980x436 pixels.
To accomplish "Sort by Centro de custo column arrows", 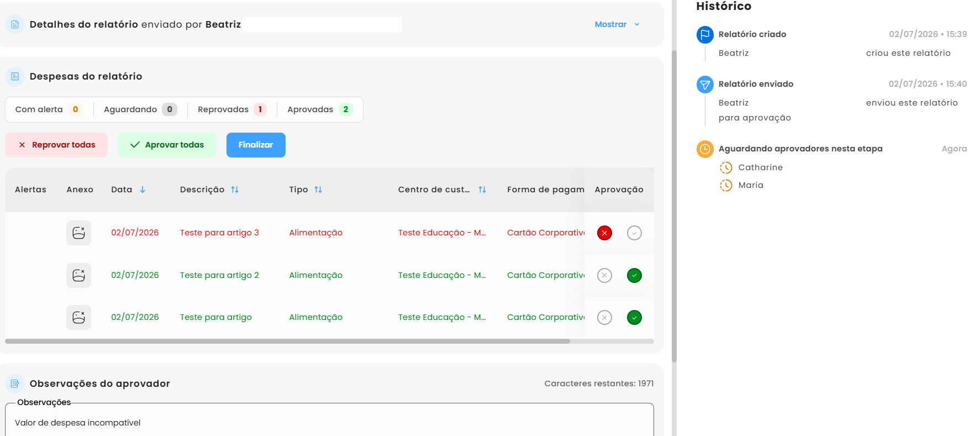I will (x=482, y=190).
